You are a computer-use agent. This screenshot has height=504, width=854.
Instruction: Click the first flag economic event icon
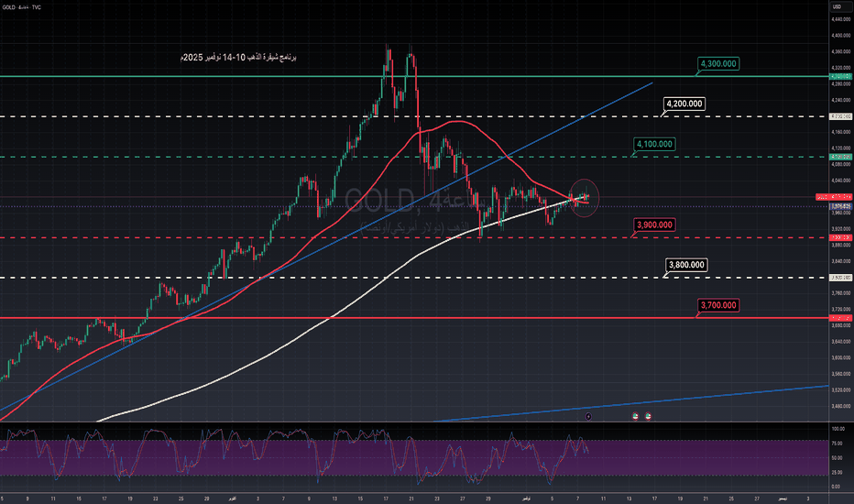point(634,416)
